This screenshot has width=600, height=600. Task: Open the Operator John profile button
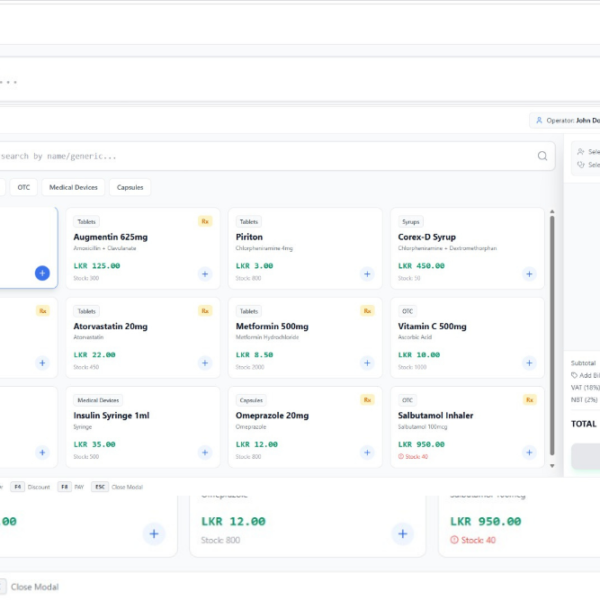coord(566,120)
